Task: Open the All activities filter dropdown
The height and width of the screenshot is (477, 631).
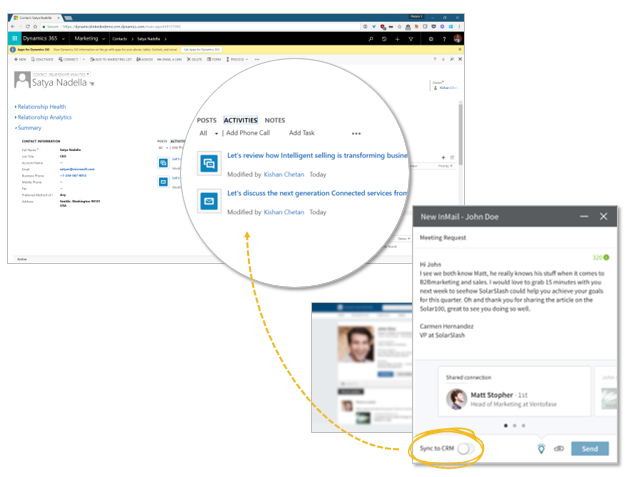Action: pyautogui.click(x=208, y=133)
